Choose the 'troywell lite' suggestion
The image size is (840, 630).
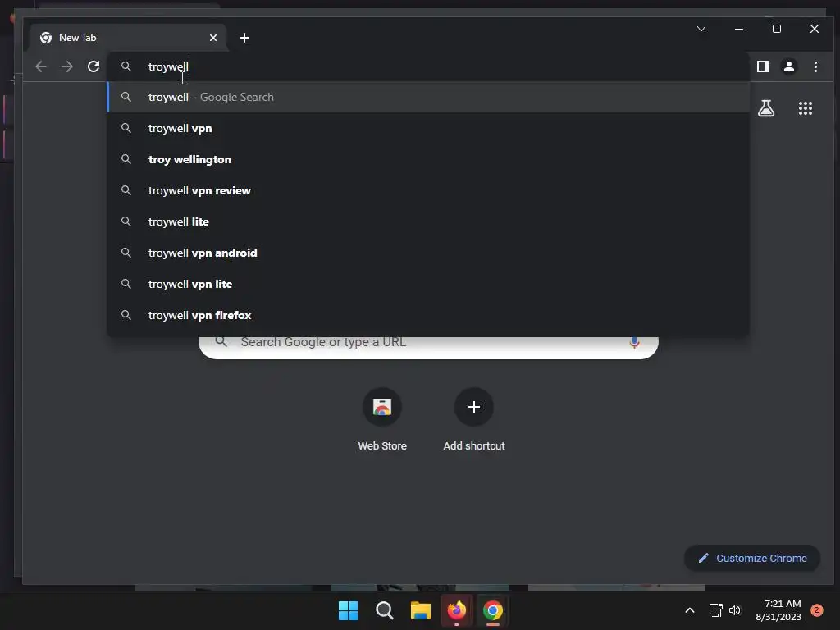[428, 221]
